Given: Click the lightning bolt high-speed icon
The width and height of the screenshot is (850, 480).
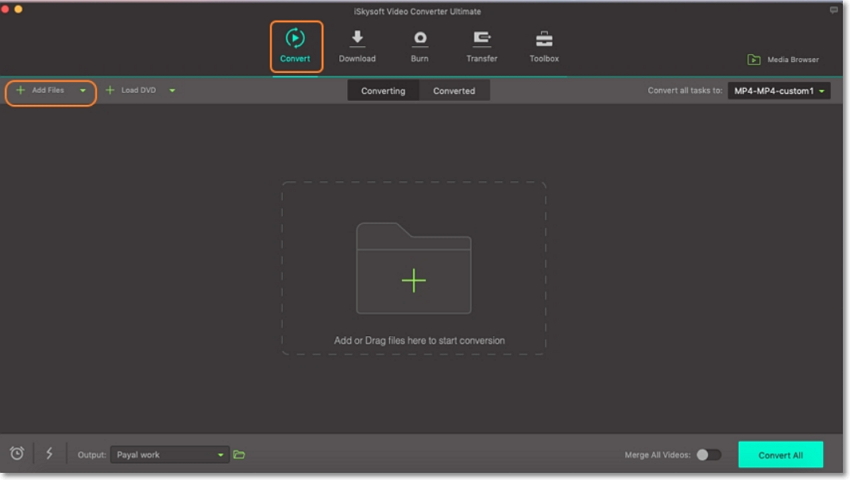Looking at the screenshot, I should (x=49, y=454).
